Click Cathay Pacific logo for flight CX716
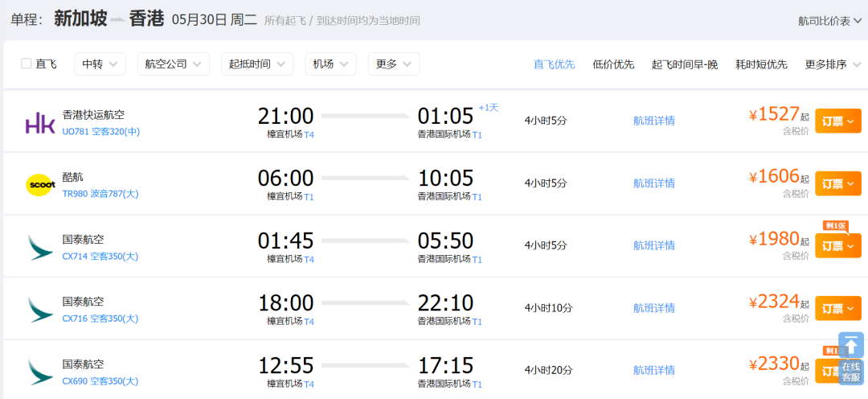868x399 pixels. coord(40,309)
